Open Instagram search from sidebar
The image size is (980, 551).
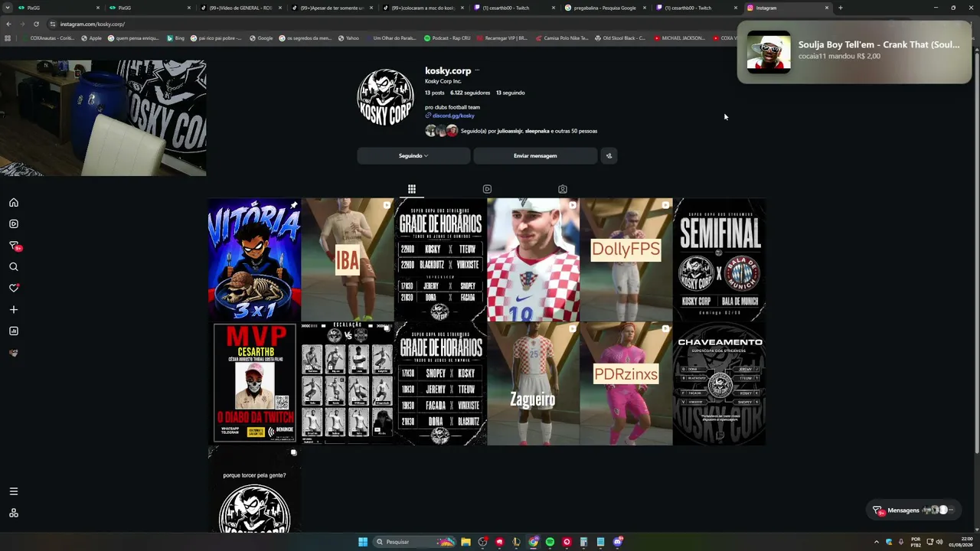click(13, 267)
